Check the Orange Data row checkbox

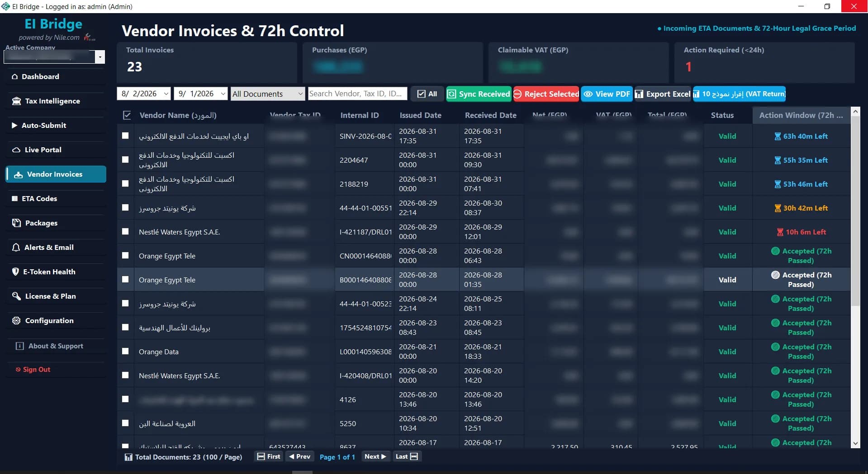pos(125,351)
